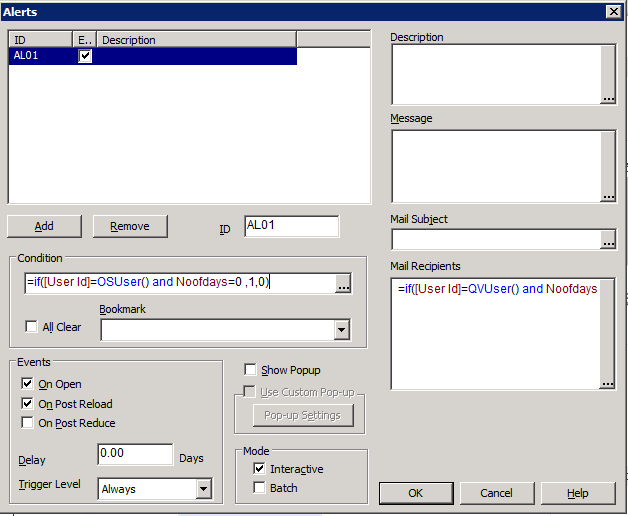Click the Cancel button
The height and width of the screenshot is (516, 628).
click(x=497, y=493)
